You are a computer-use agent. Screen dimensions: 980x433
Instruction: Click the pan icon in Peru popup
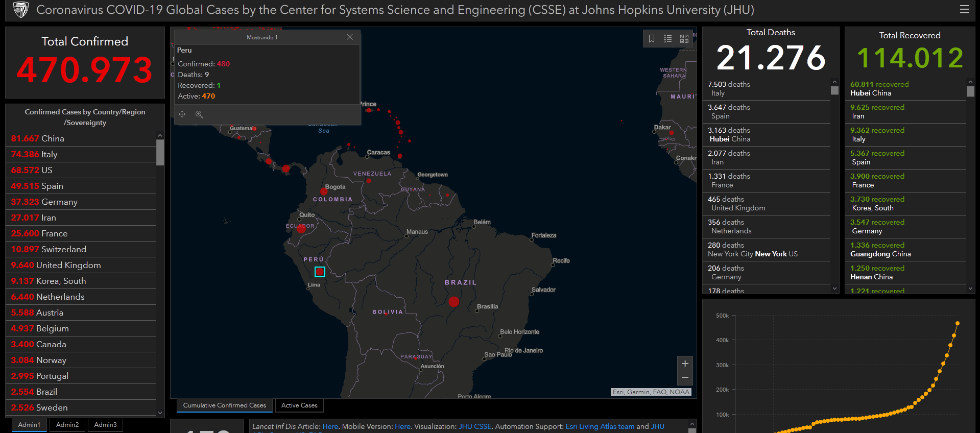(182, 114)
